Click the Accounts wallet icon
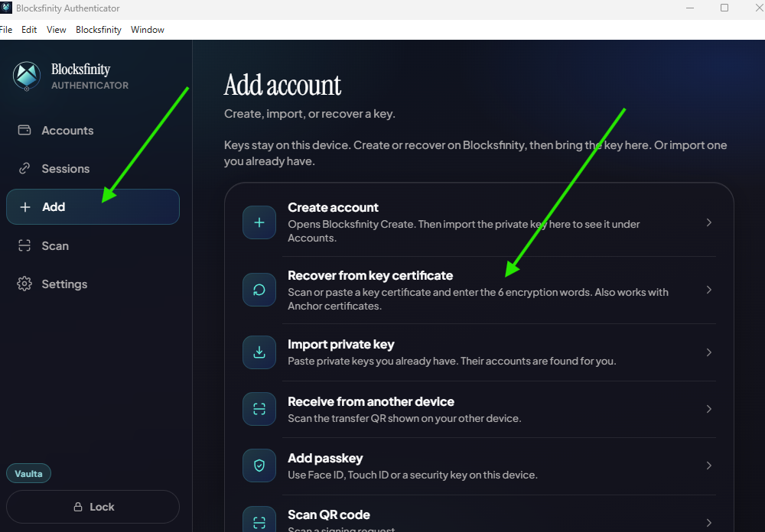 (x=24, y=130)
